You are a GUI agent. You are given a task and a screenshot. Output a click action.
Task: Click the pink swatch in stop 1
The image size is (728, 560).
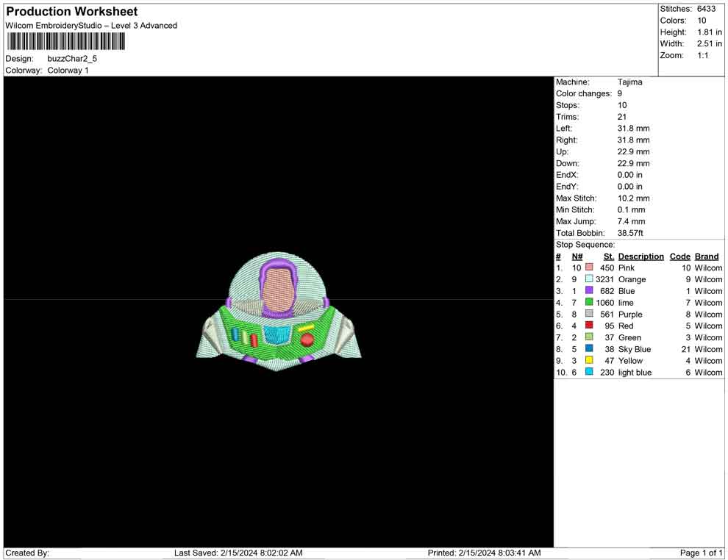[589, 268]
